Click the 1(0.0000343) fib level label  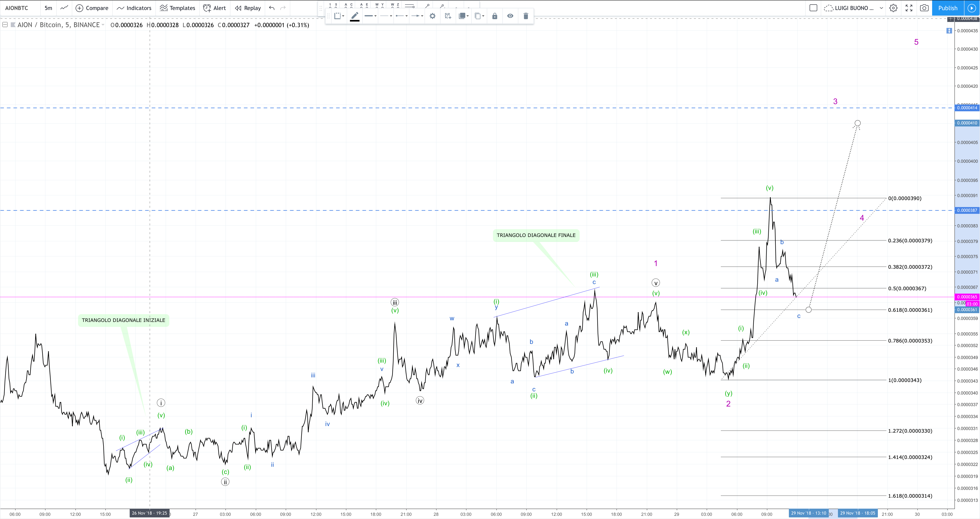(x=905, y=380)
